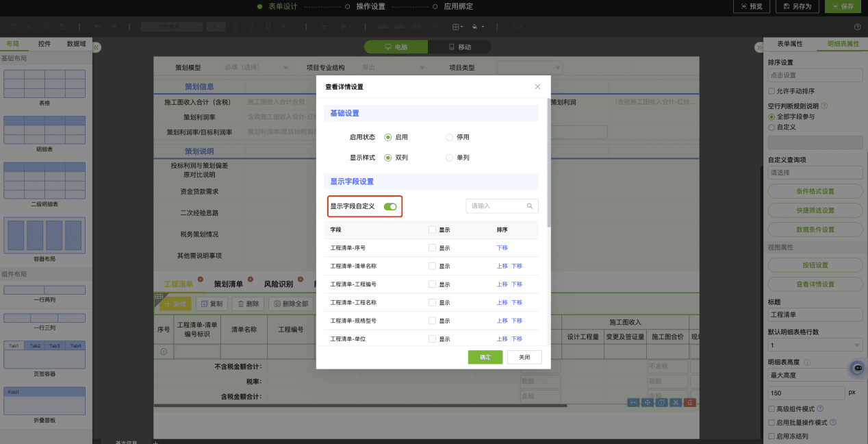
Task: Collapse the right panel with double-arrow icon
Action: (x=758, y=47)
